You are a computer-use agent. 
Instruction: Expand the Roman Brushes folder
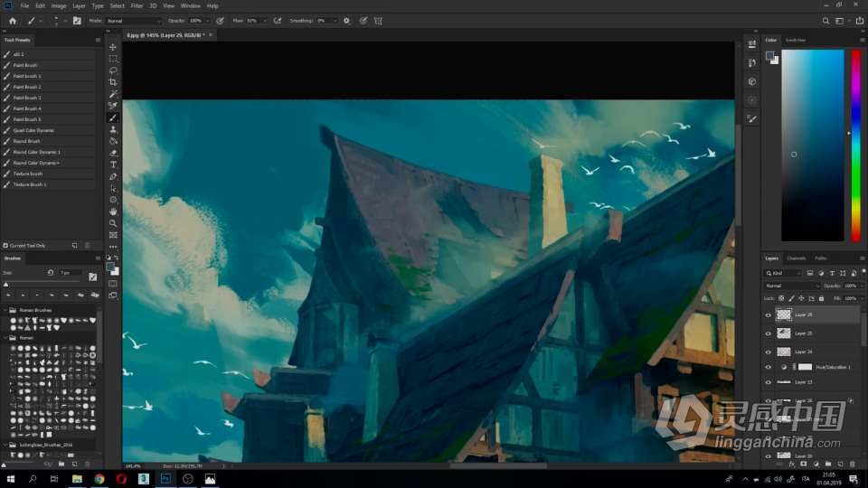[5, 310]
